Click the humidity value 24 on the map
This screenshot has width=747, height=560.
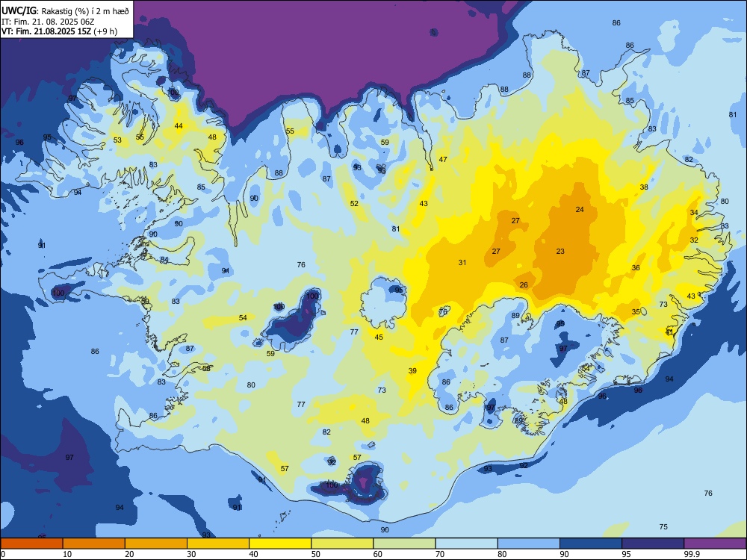(580, 209)
